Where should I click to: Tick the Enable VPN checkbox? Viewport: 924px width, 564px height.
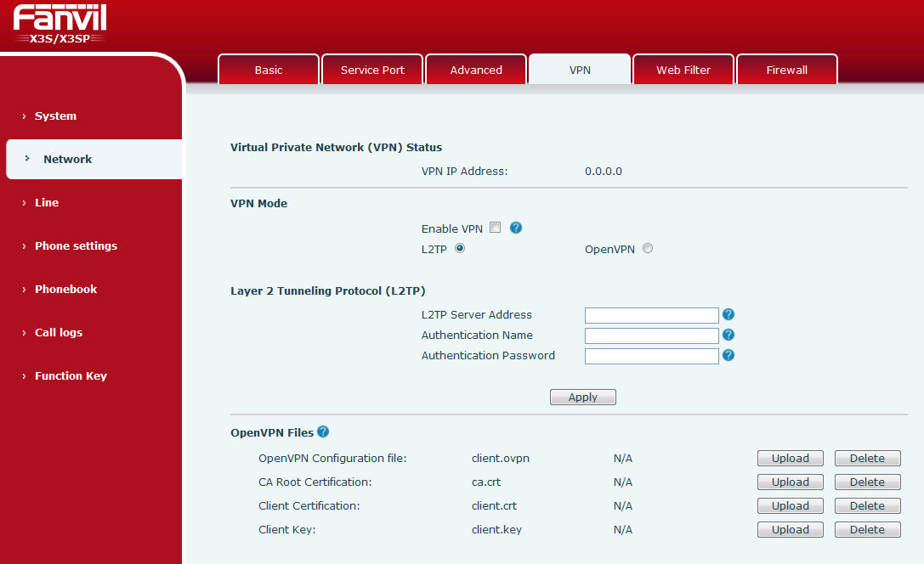[x=495, y=228]
